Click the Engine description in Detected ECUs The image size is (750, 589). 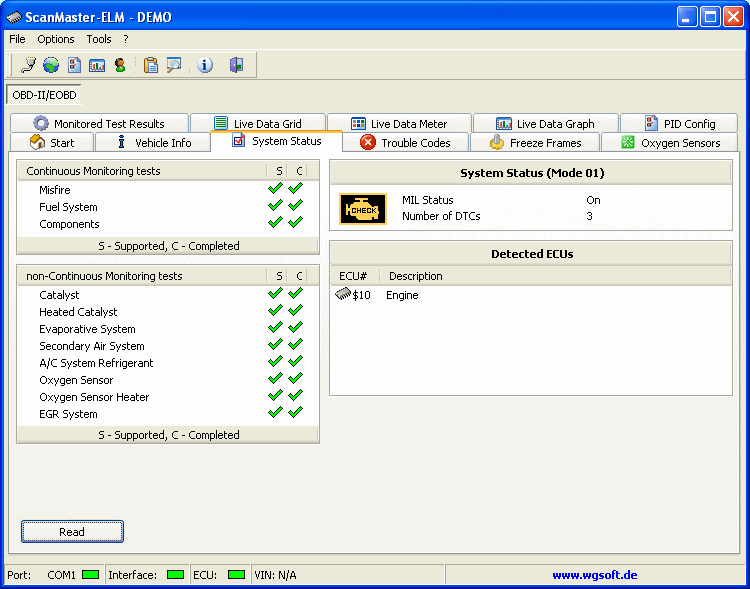(402, 295)
